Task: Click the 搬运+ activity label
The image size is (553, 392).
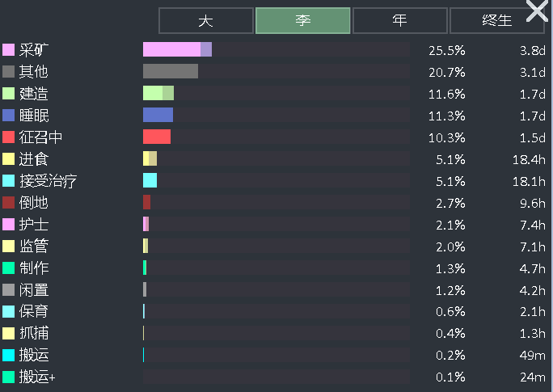Action: tap(37, 377)
